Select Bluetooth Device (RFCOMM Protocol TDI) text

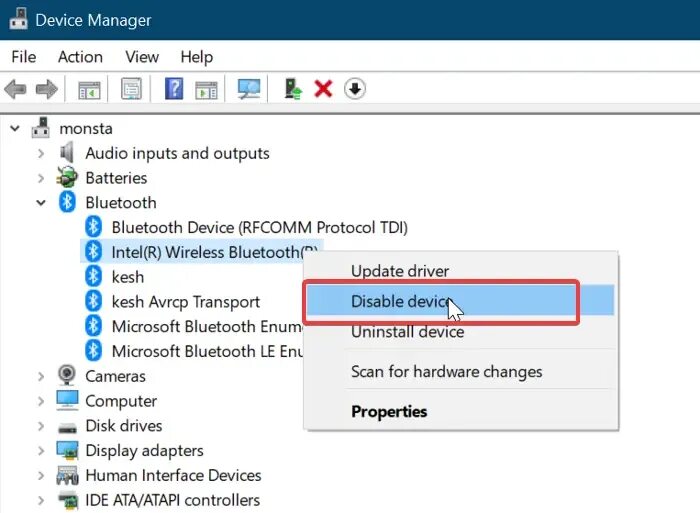click(259, 227)
